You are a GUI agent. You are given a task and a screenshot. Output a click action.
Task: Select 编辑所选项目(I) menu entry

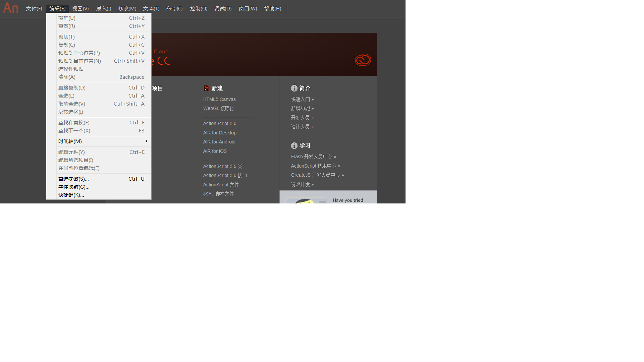tap(99, 160)
